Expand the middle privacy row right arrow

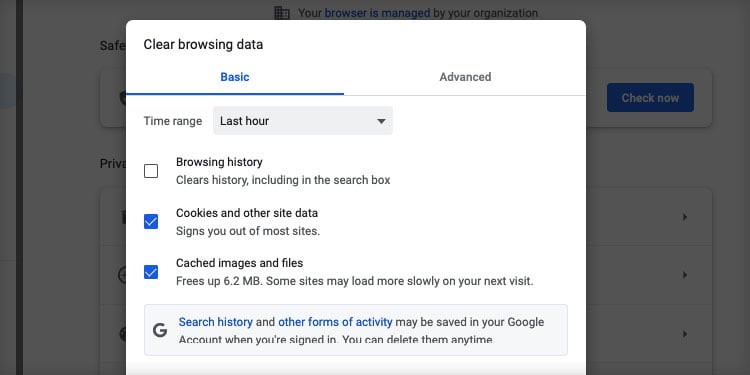684,275
